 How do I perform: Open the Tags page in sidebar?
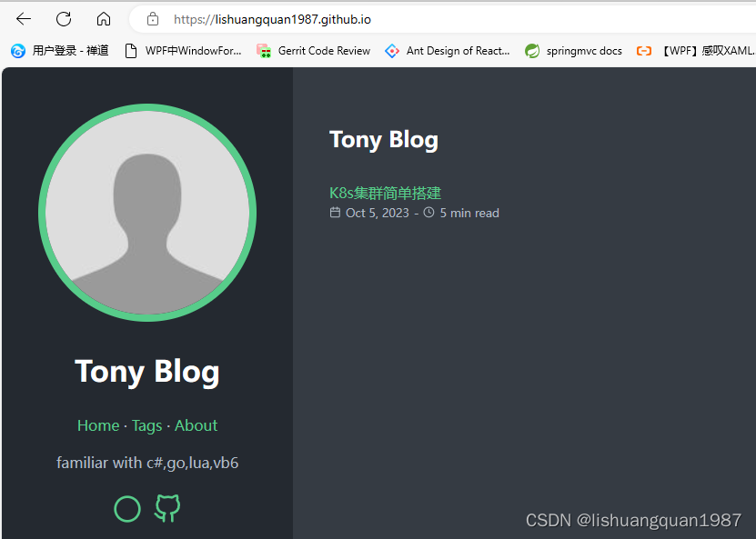[x=146, y=425]
